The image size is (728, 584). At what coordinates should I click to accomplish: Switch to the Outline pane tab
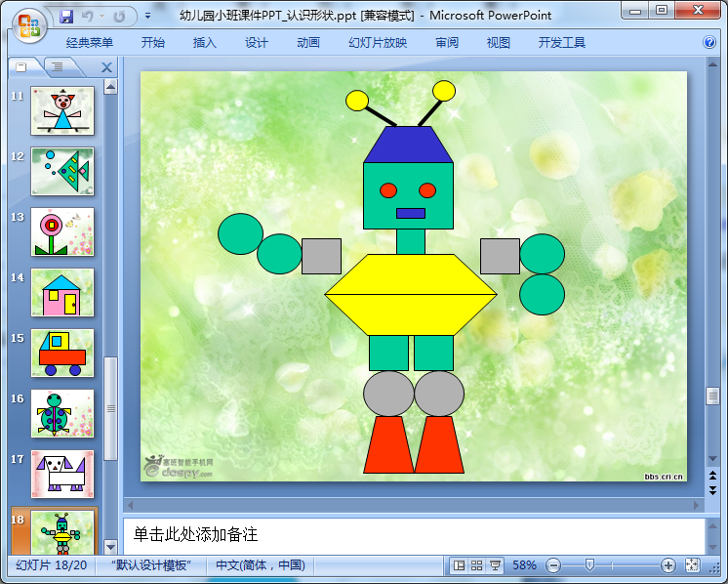(x=58, y=67)
